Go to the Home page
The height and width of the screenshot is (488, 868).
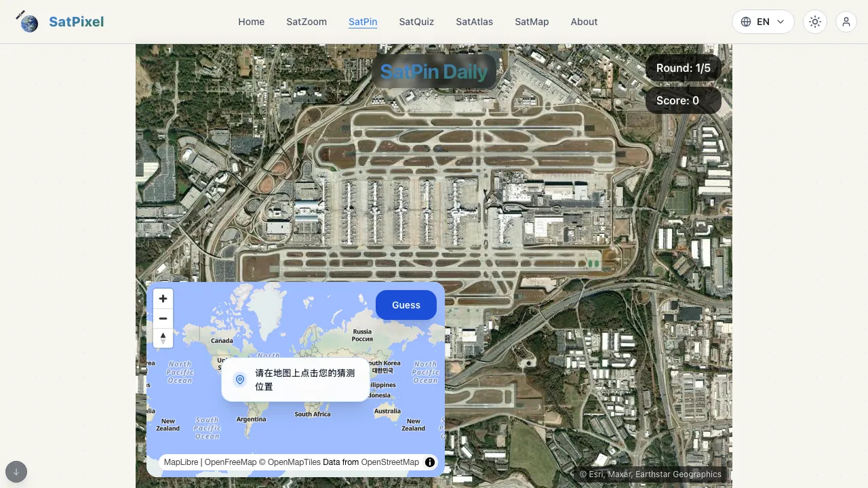(x=252, y=22)
